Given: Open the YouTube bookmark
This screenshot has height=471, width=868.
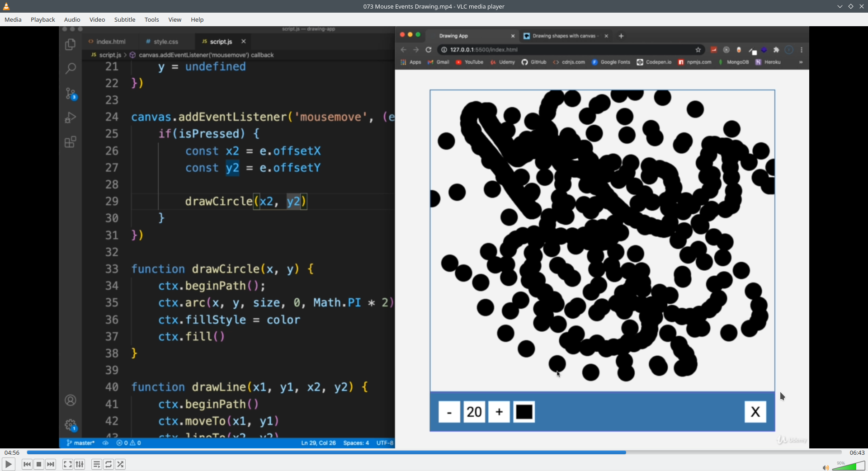Looking at the screenshot, I should 470,62.
